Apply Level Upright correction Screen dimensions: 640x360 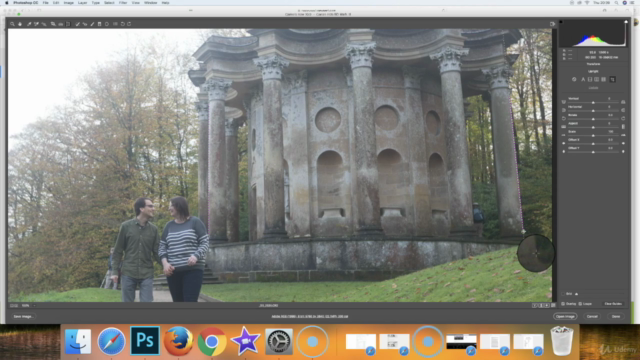590,79
